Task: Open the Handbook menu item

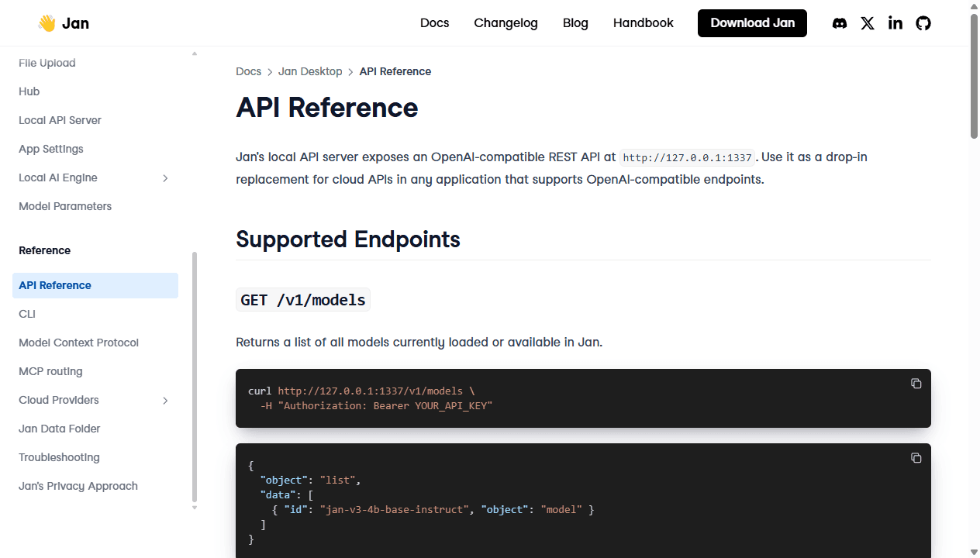Action: click(644, 23)
